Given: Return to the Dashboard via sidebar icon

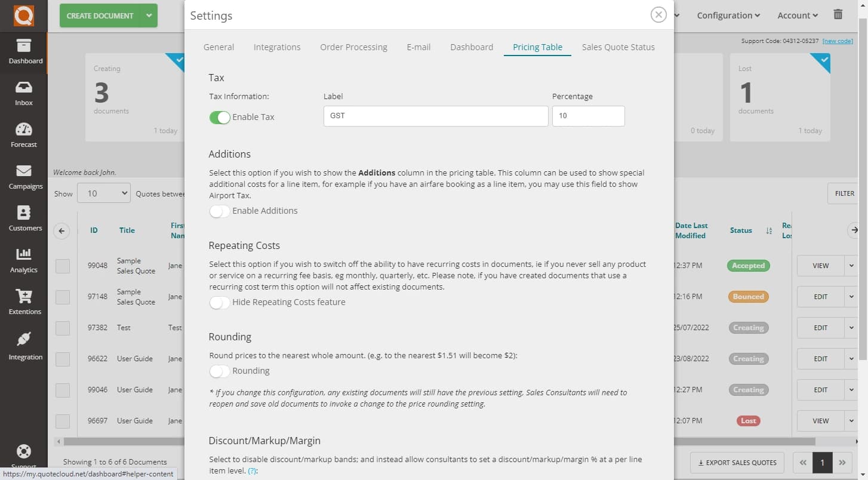Looking at the screenshot, I should point(23,53).
